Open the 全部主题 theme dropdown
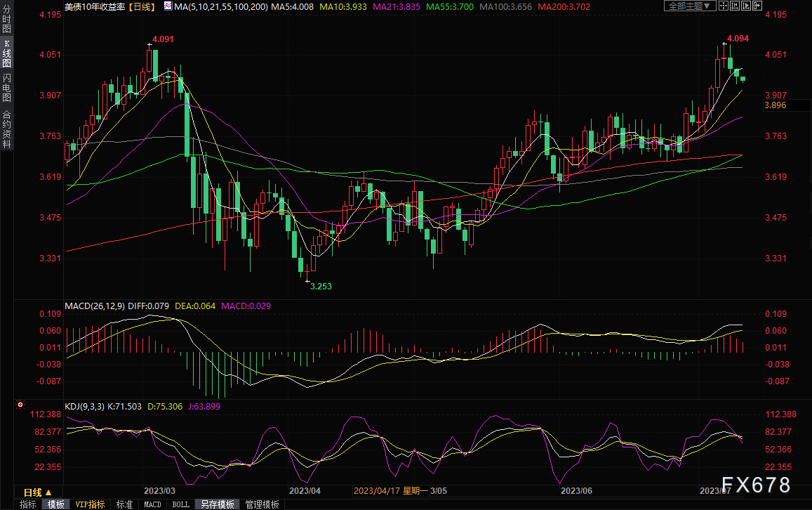The height and width of the screenshot is (510, 812). coord(690,6)
